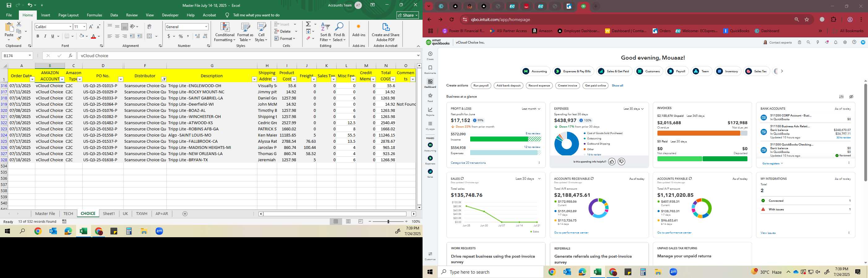Toggle privacy eye icon in QuickBooks dashboard
This screenshot has width=868, height=278.
pyautogui.click(x=851, y=97)
